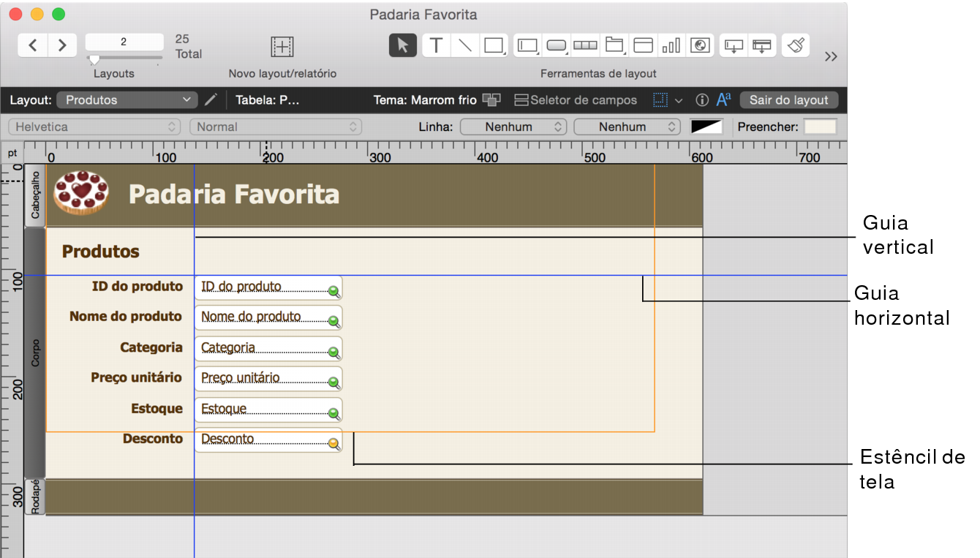Viewport: 980px width, 558px height.
Task: Pick the Chart tool
Action: point(672,45)
